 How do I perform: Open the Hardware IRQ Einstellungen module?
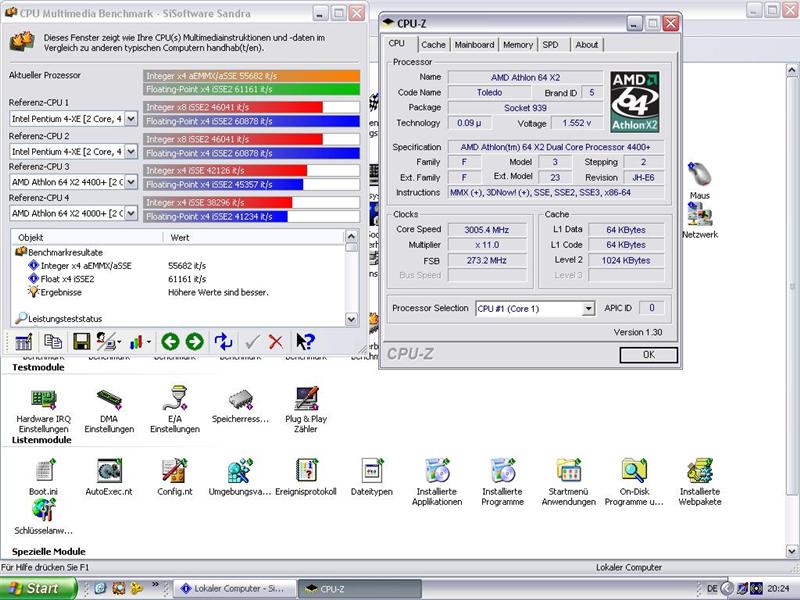[43, 411]
